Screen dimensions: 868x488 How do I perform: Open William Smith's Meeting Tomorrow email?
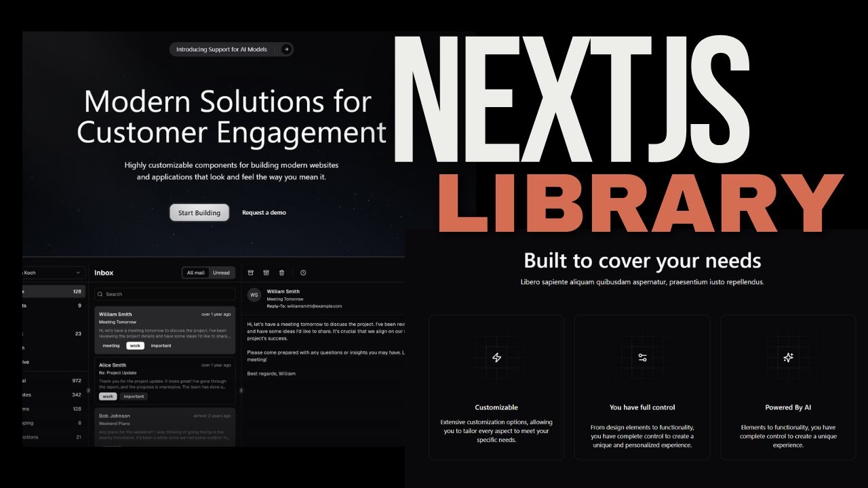click(165, 330)
